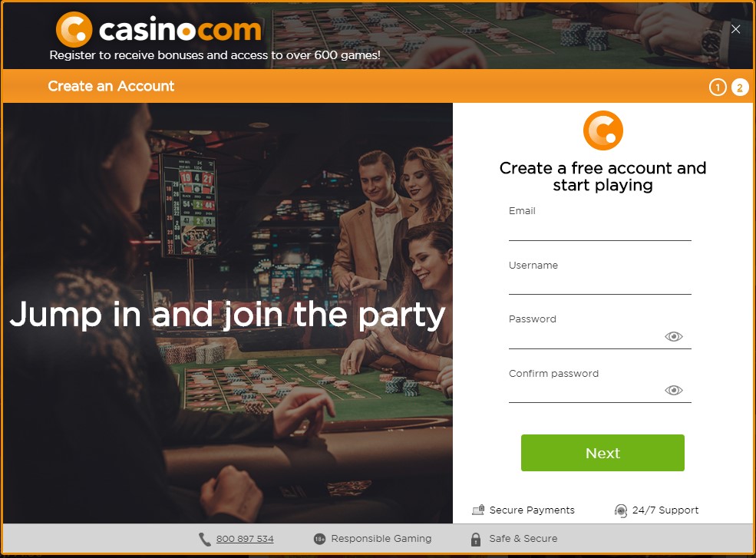Go to step 1 circle indicator
Viewport: 756px width, 558px height.
pyautogui.click(x=718, y=87)
